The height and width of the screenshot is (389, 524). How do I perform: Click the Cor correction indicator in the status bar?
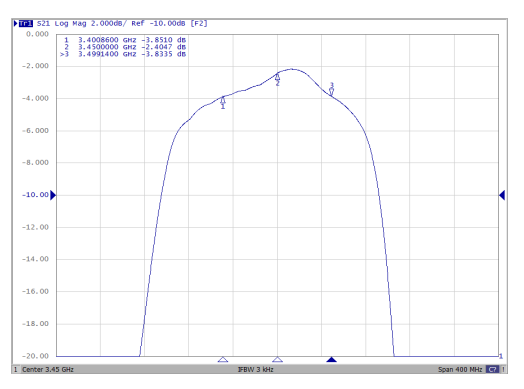pyautogui.click(x=492, y=369)
